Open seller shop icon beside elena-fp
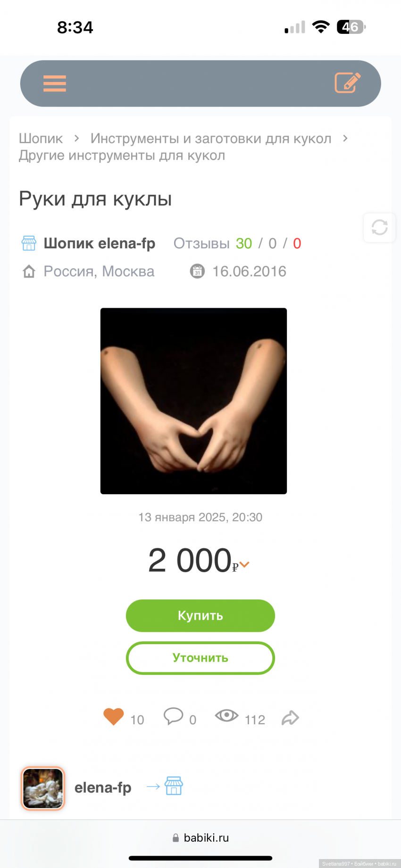Viewport: 401px width, 868px height. pyautogui.click(x=174, y=786)
